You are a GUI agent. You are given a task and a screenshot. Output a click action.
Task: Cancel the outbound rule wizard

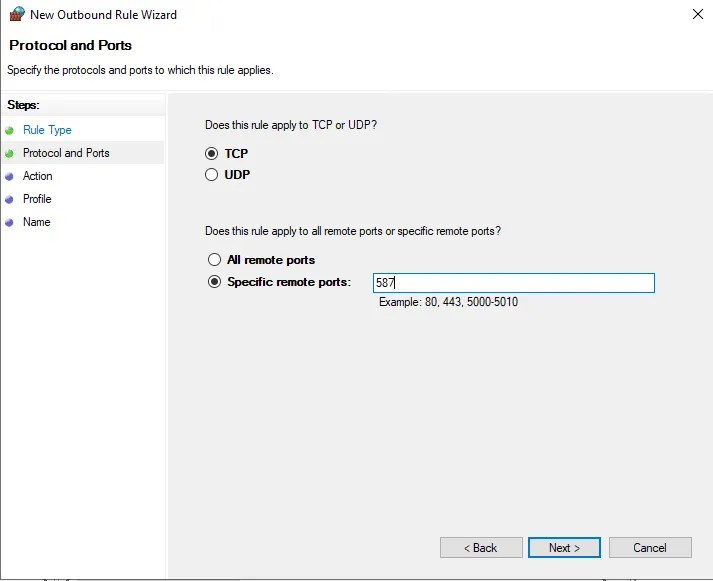point(650,548)
